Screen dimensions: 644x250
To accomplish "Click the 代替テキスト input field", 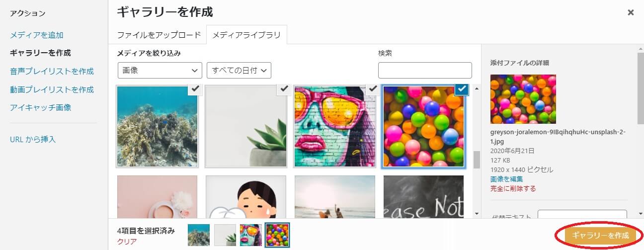I will click(582, 215).
